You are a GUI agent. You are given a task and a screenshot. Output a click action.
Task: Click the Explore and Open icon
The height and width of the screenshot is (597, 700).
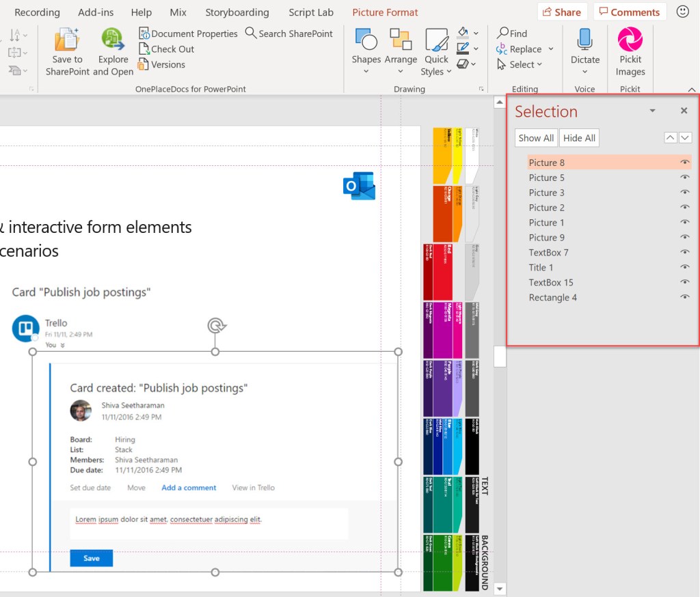[x=113, y=48]
